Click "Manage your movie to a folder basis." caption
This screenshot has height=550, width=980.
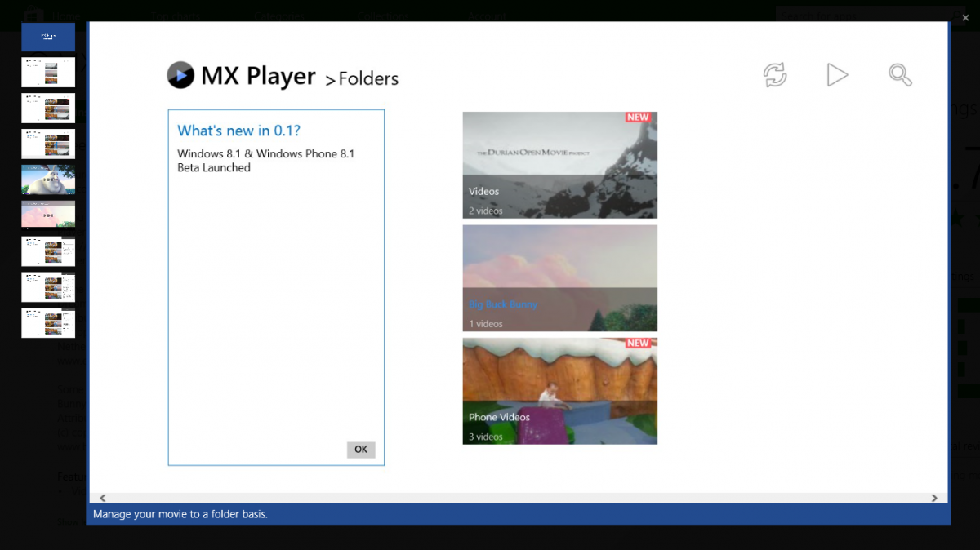coord(180,514)
